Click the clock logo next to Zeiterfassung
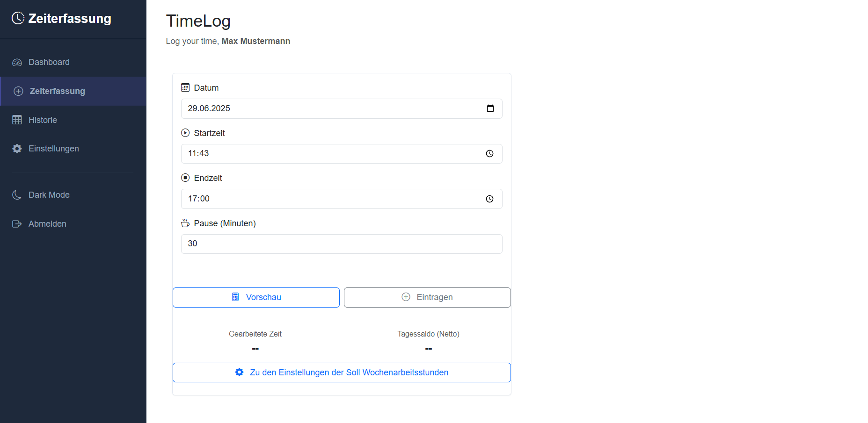868x423 pixels. click(17, 18)
